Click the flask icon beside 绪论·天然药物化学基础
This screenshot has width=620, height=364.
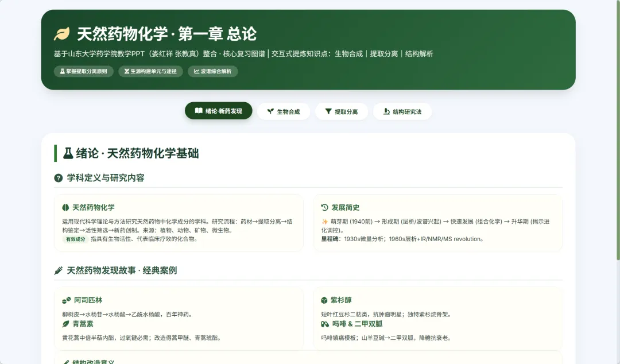coord(68,153)
